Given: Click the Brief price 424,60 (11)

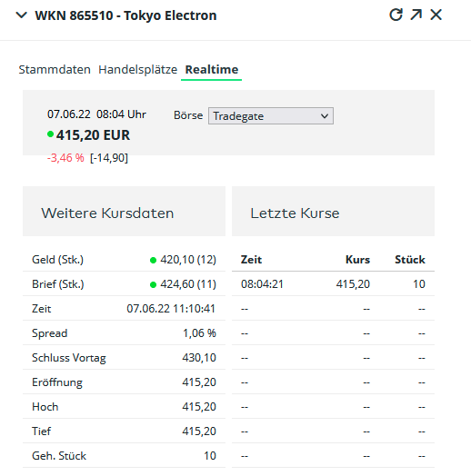Looking at the screenshot, I should tap(188, 284).
